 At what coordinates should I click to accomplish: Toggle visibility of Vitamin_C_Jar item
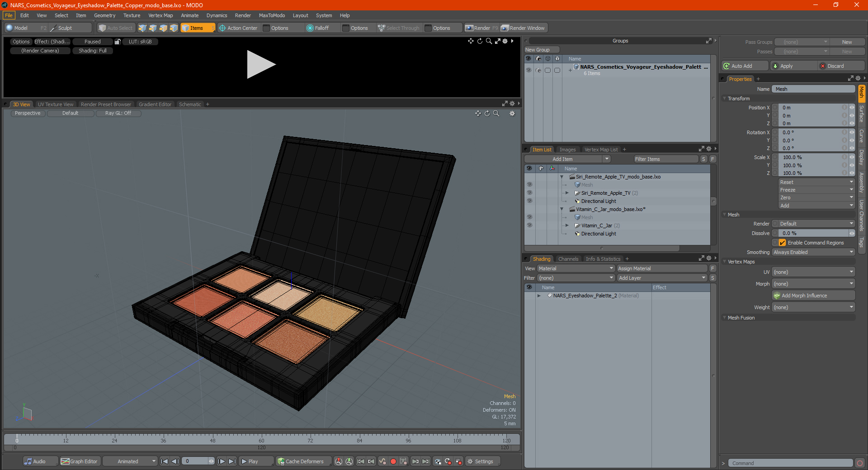[529, 226]
